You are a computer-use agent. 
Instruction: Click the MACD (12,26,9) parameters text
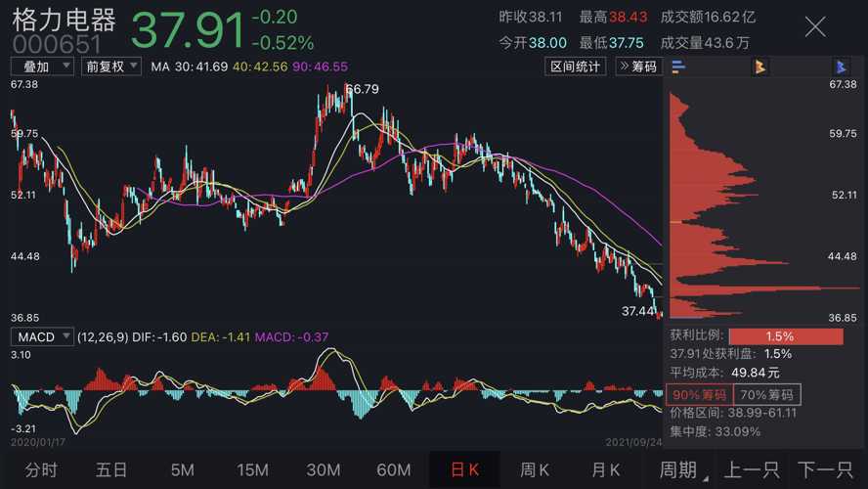[103, 337]
